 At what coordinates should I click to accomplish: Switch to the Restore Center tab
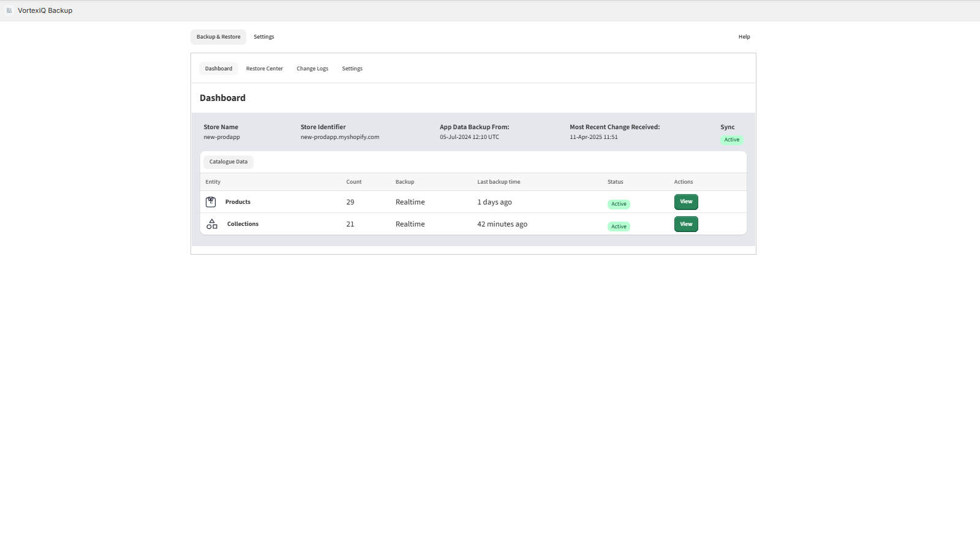(265, 69)
